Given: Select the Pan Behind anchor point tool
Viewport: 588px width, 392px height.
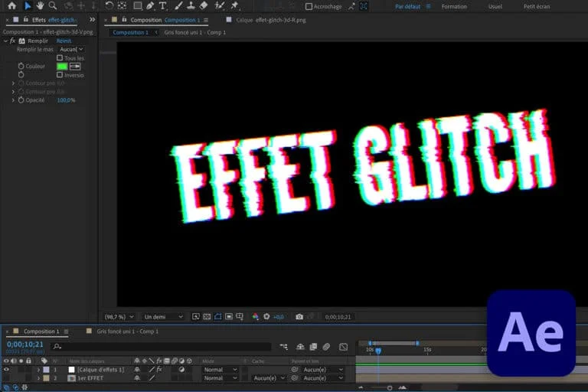Looking at the screenshot, I should [122, 5].
